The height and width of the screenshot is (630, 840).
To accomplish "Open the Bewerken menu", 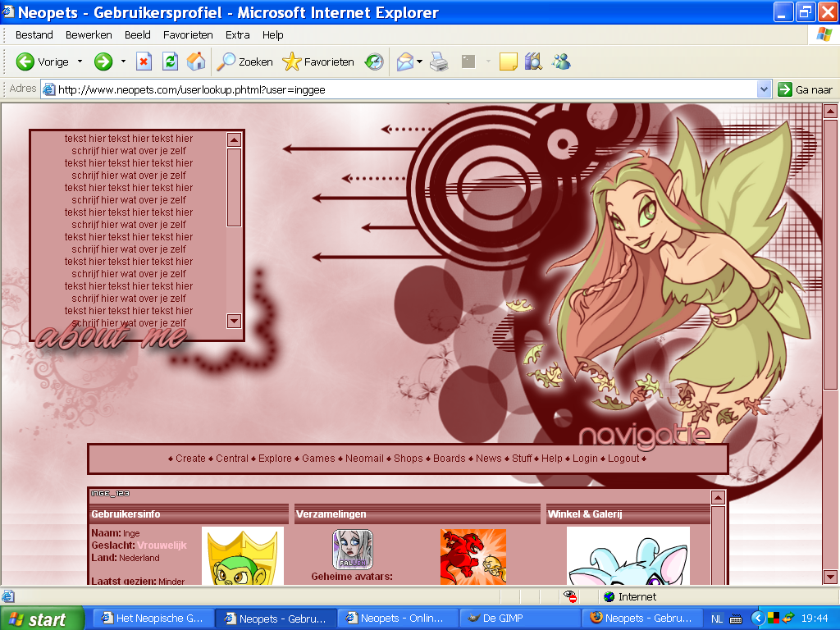I will (x=89, y=34).
